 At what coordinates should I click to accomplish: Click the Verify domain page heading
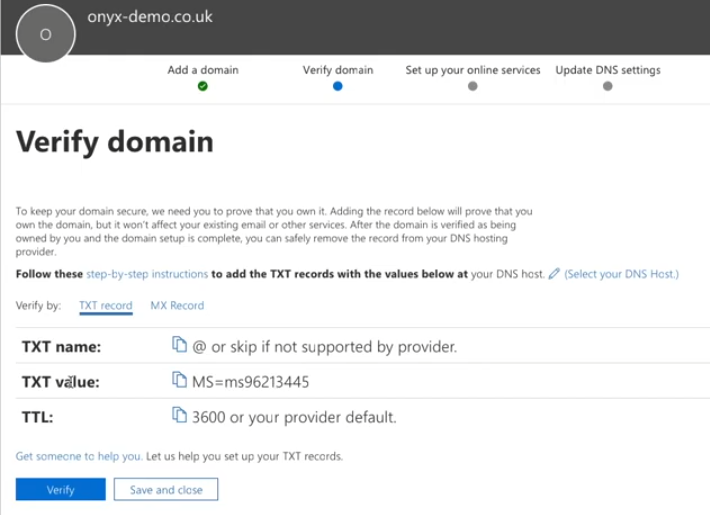click(115, 142)
